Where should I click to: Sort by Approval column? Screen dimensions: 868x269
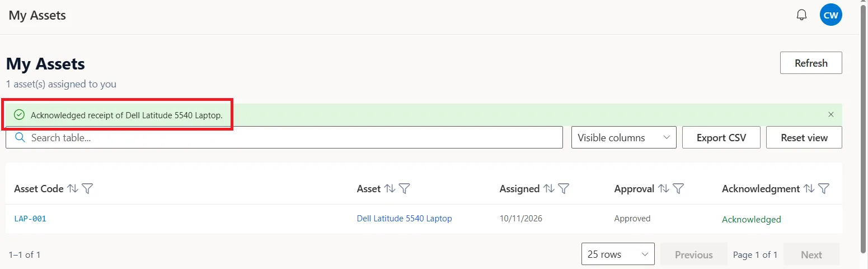(x=664, y=189)
